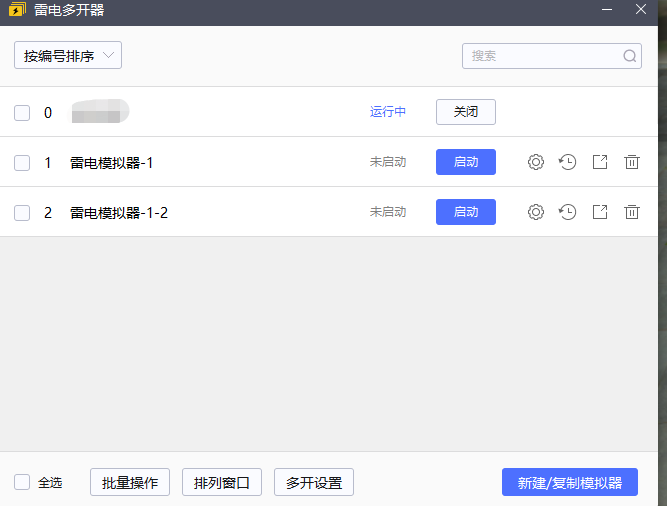
Task: Create desktop shortcut icon for 雷电模拟器-1
Action: [x=600, y=162]
